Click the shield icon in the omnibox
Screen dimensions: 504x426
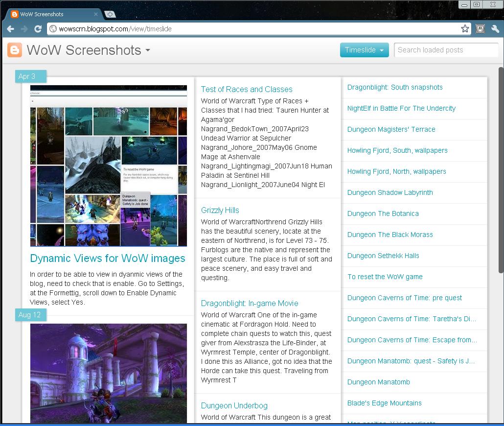point(479,28)
